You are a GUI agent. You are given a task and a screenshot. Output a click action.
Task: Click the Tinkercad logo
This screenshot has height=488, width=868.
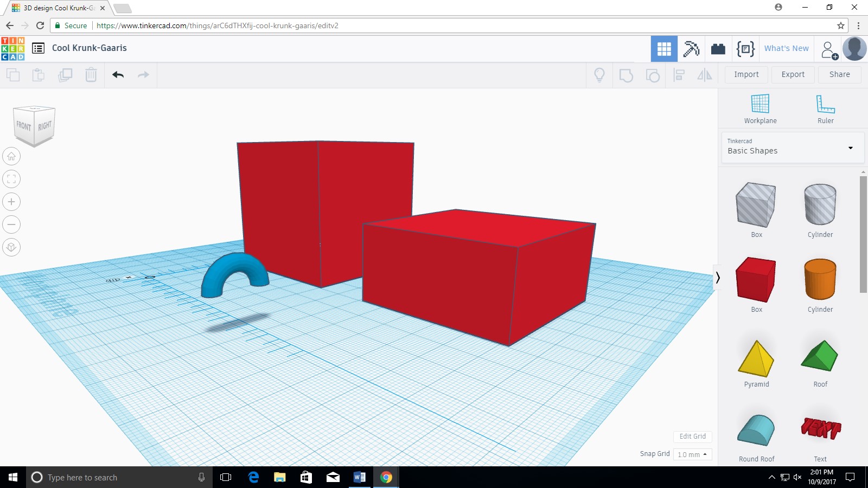click(x=13, y=48)
